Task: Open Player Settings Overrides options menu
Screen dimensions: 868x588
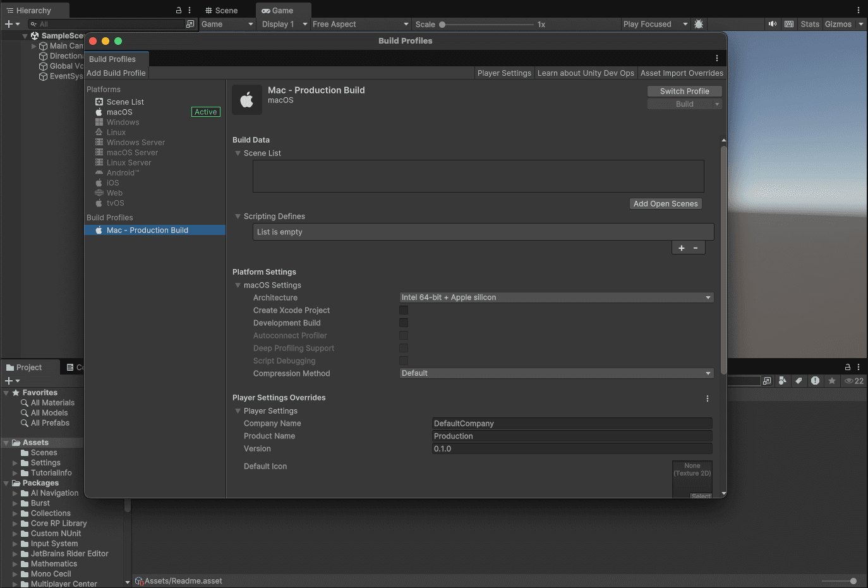Action: [x=707, y=399]
